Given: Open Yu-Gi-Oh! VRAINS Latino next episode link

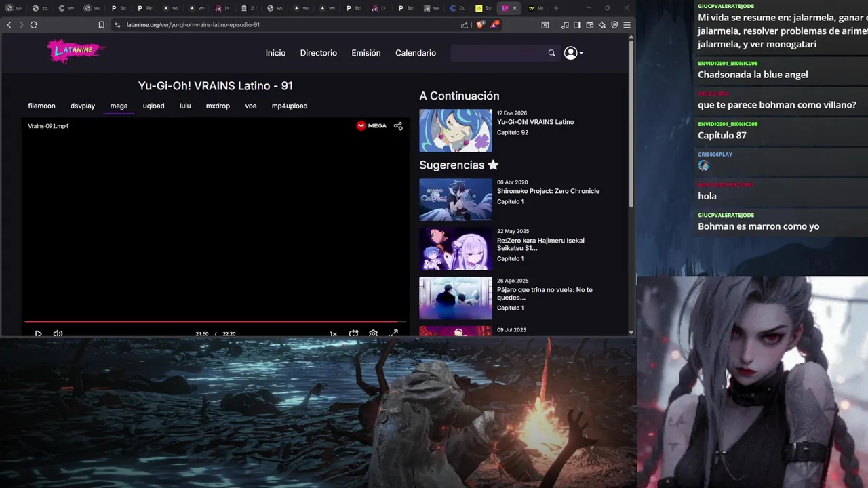Looking at the screenshot, I should 535,122.
